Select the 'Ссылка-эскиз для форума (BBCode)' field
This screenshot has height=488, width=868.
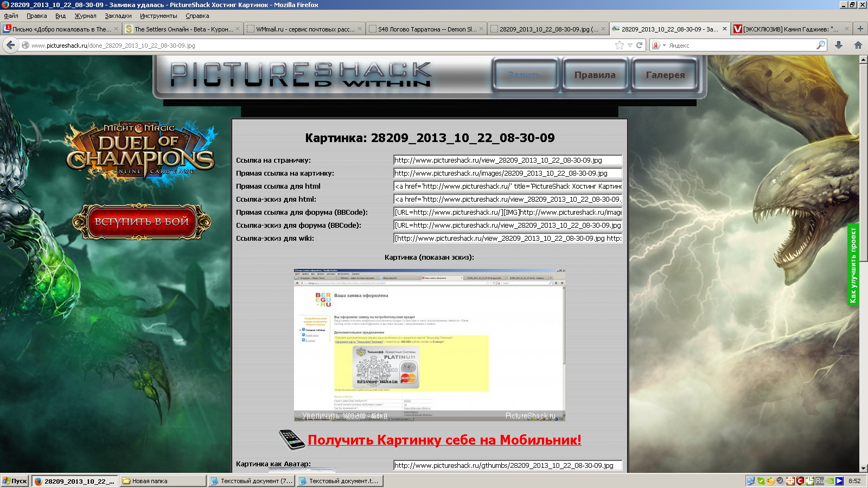click(x=507, y=225)
